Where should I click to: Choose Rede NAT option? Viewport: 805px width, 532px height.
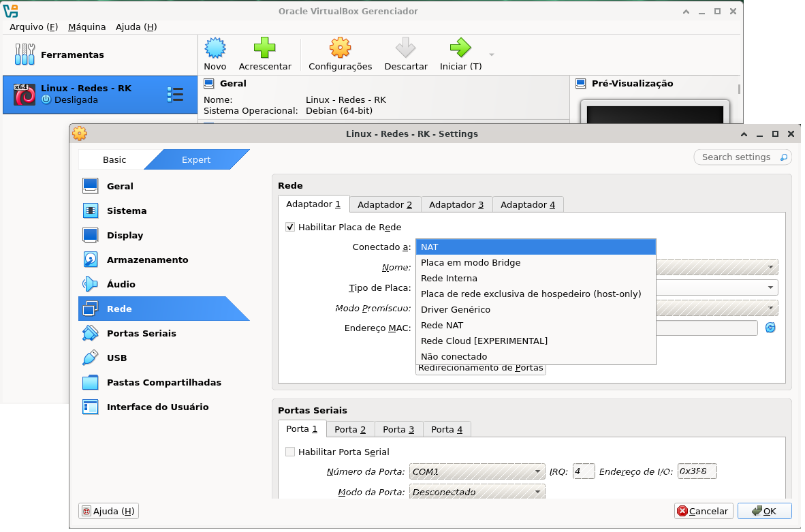click(535, 325)
